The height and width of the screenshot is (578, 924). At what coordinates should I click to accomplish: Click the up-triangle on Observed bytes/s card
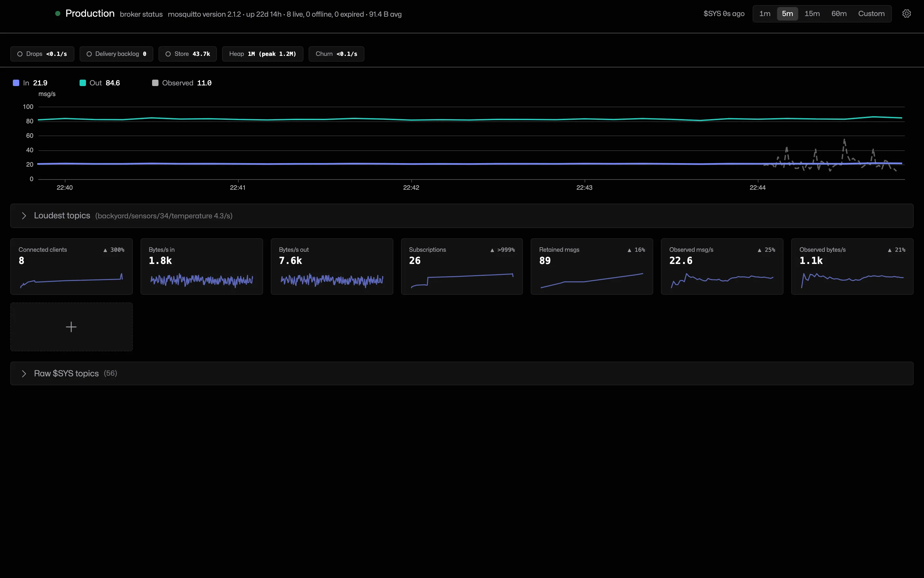click(890, 250)
